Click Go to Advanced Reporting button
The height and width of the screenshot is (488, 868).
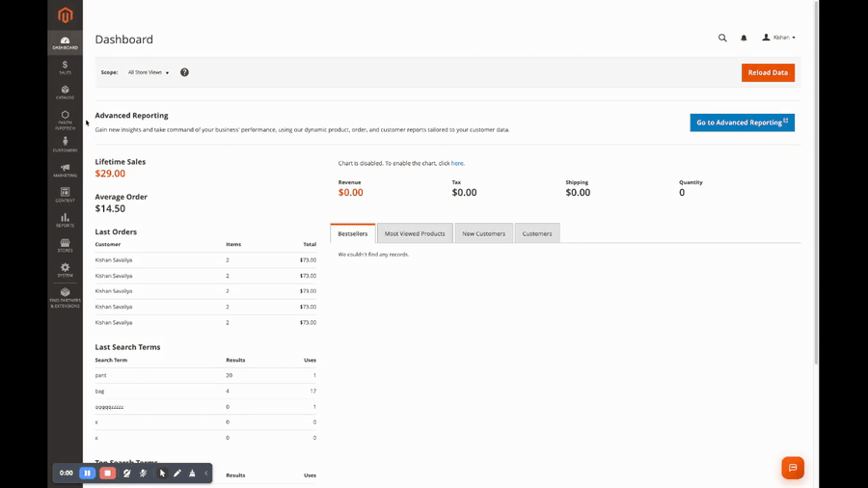(x=742, y=122)
